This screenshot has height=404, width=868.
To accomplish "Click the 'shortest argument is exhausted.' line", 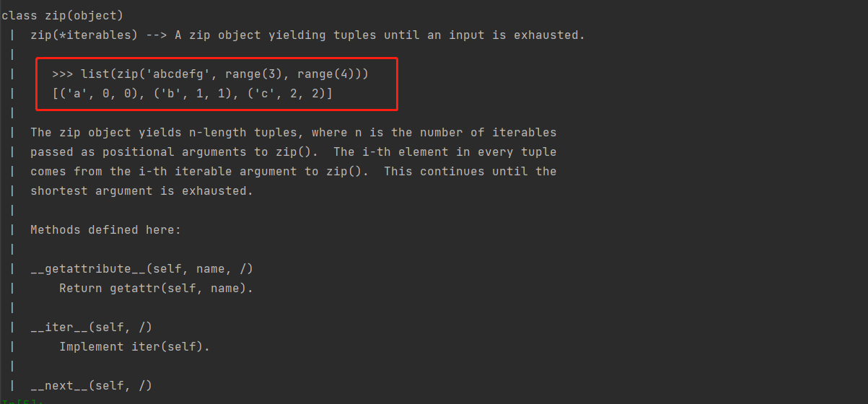I will tap(142, 191).
